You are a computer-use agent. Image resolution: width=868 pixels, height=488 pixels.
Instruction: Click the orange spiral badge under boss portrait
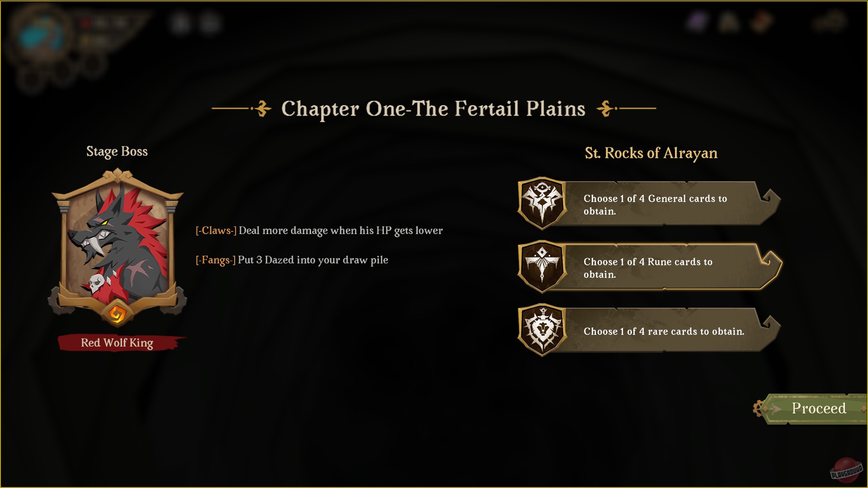point(117,314)
